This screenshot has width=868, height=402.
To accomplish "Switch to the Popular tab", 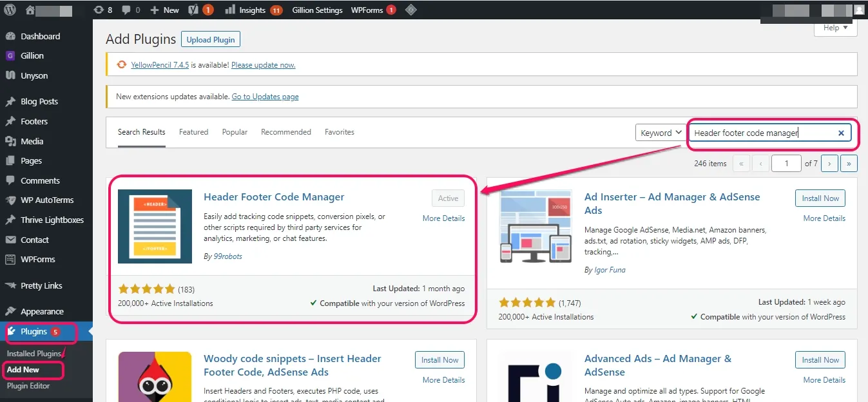I will (x=235, y=132).
